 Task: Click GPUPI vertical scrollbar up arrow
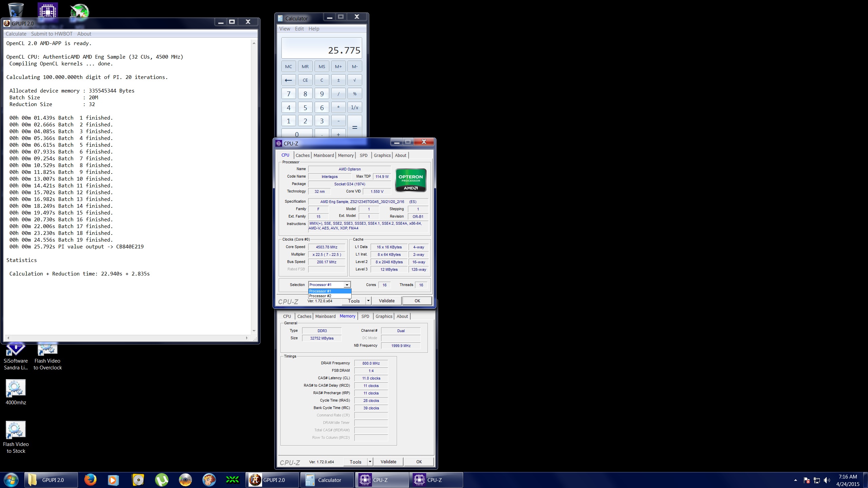(254, 43)
